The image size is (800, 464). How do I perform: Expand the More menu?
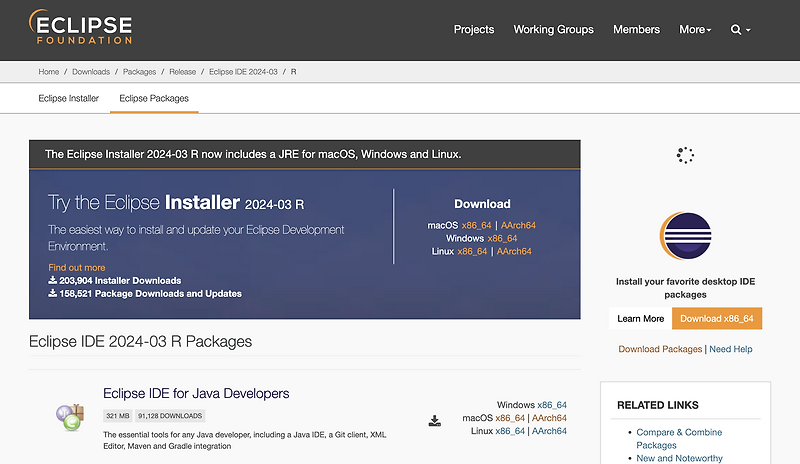(x=695, y=30)
